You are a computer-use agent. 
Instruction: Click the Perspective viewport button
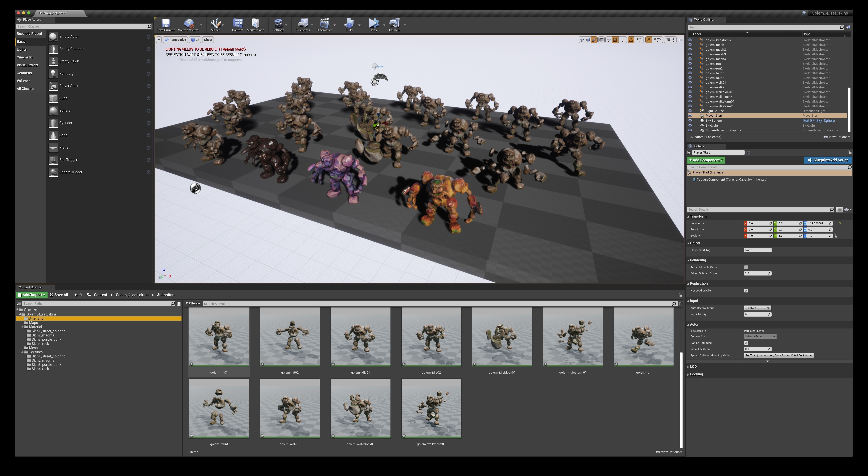tap(176, 40)
